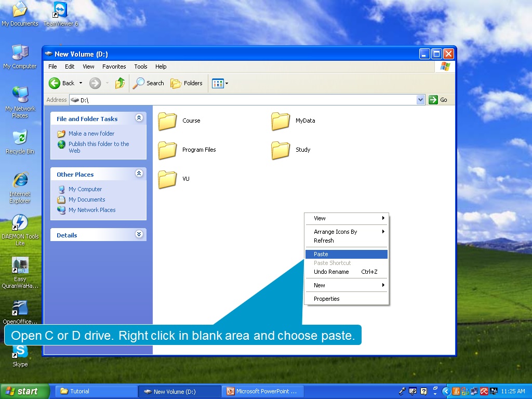Launch DAEMON Tools Lite shortcut

point(20,230)
